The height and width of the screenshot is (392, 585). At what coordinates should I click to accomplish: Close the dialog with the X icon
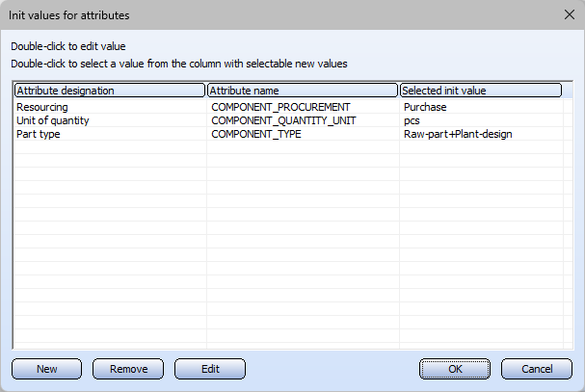570,14
